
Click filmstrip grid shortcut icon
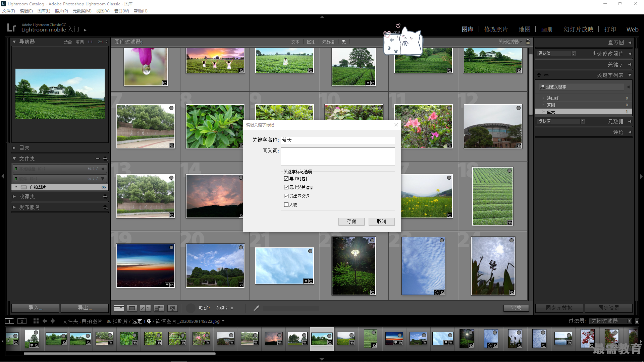36,321
